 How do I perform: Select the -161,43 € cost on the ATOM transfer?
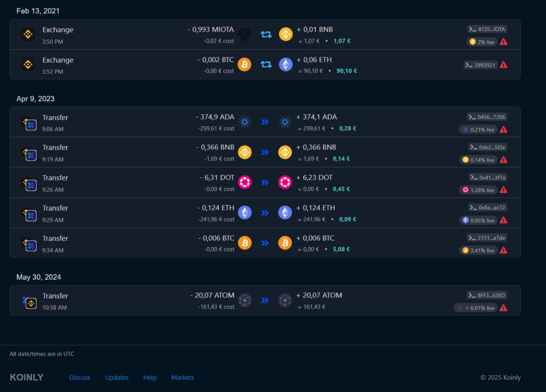tap(216, 307)
